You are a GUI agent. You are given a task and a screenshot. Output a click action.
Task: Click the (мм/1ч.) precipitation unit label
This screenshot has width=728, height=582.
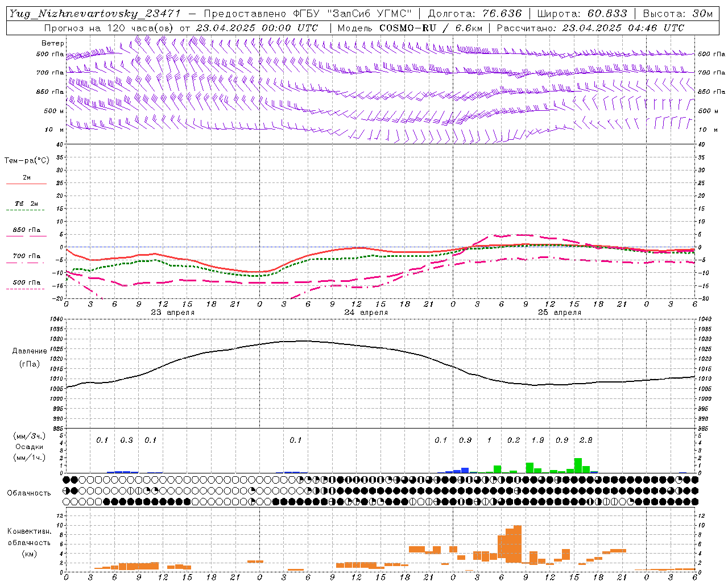click(30, 458)
